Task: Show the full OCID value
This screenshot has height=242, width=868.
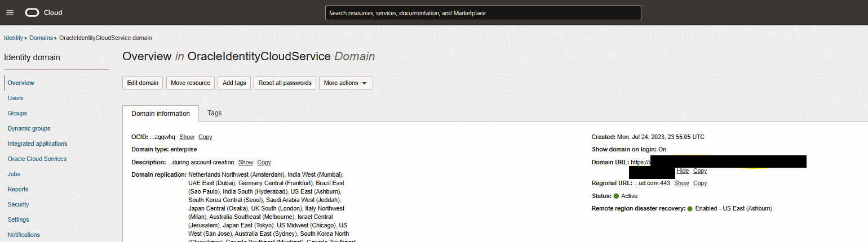Action: point(187,137)
